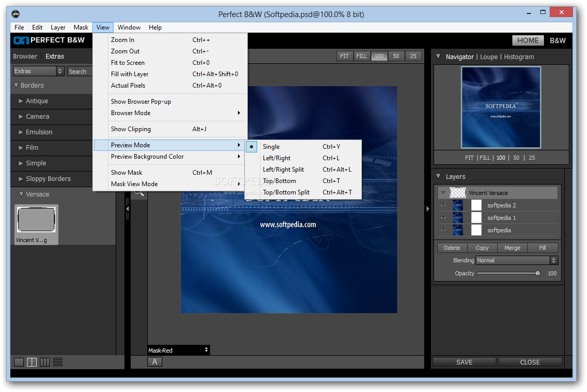Click the CLOSE button at bottom
The image size is (587, 392).
(530, 362)
